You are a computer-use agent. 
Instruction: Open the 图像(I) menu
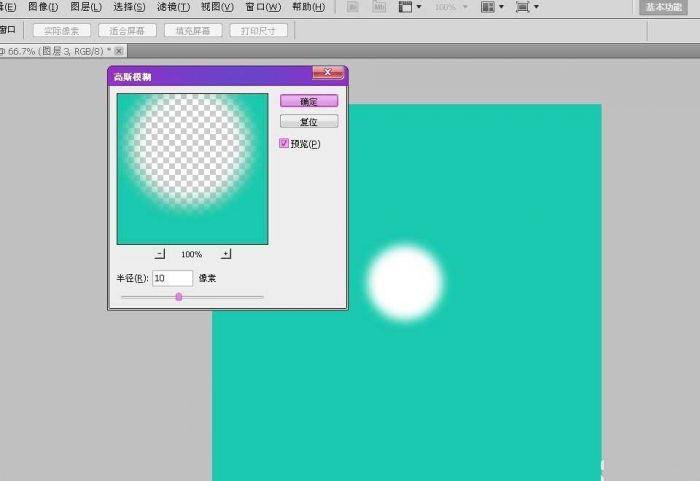tap(43, 7)
